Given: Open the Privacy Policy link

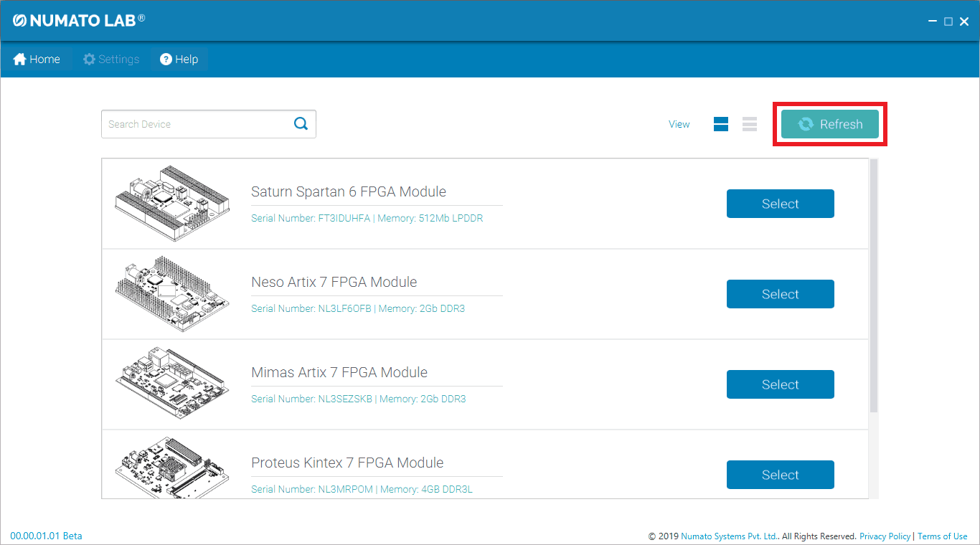Looking at the screenshot, I should click(885, 536).
